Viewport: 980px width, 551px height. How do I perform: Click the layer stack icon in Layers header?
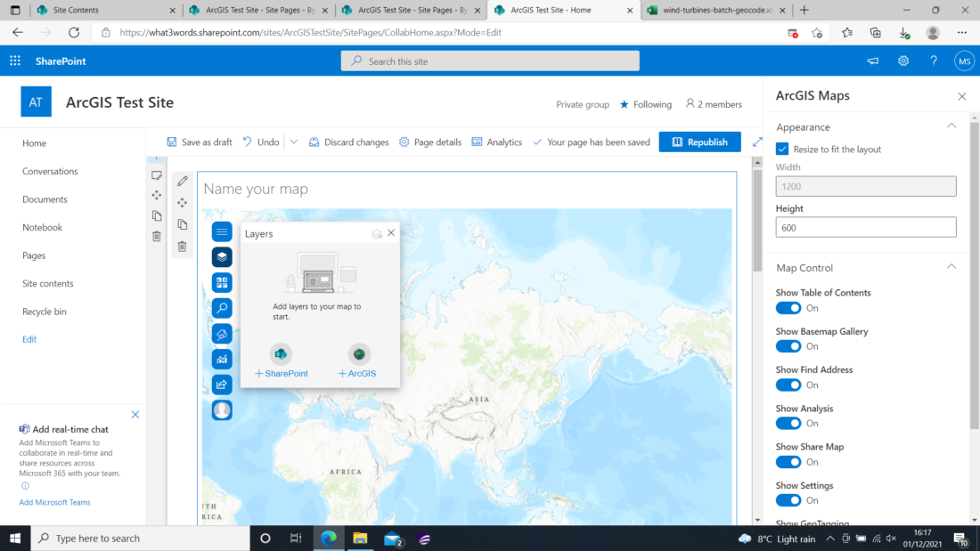[x=376, y=233]
